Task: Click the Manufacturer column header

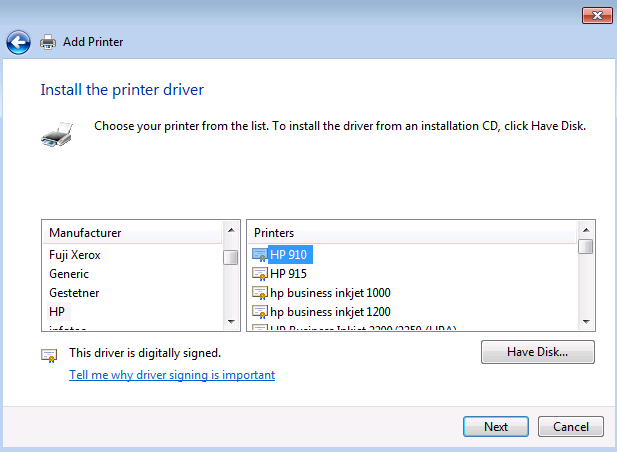Action: click(133, 232)
